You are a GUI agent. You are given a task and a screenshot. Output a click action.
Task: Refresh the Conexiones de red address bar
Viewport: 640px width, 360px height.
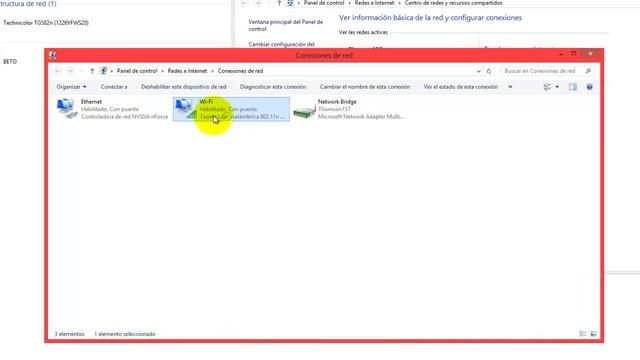coord(489,71)
